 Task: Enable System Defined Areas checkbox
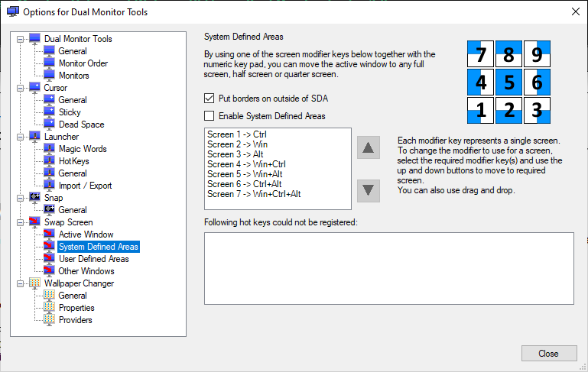[209, 116]
